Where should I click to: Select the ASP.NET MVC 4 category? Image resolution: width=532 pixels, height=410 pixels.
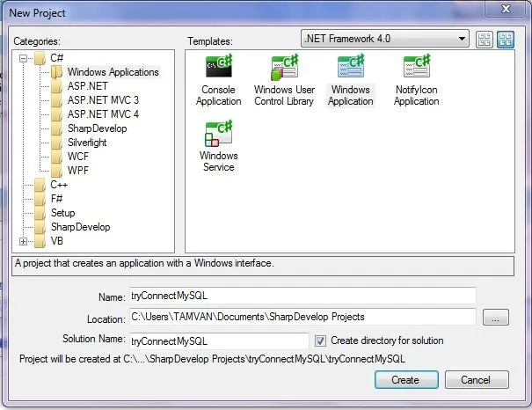point(103,114)
